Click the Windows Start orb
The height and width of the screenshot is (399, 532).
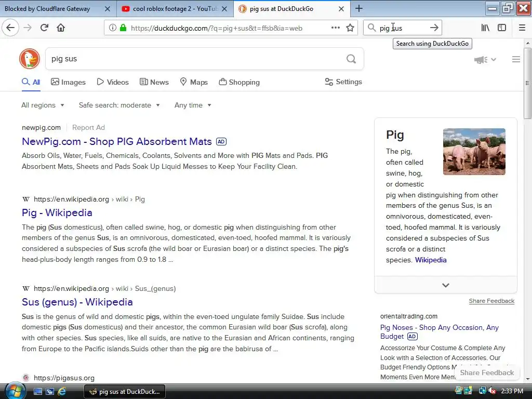tap(15, 391)
